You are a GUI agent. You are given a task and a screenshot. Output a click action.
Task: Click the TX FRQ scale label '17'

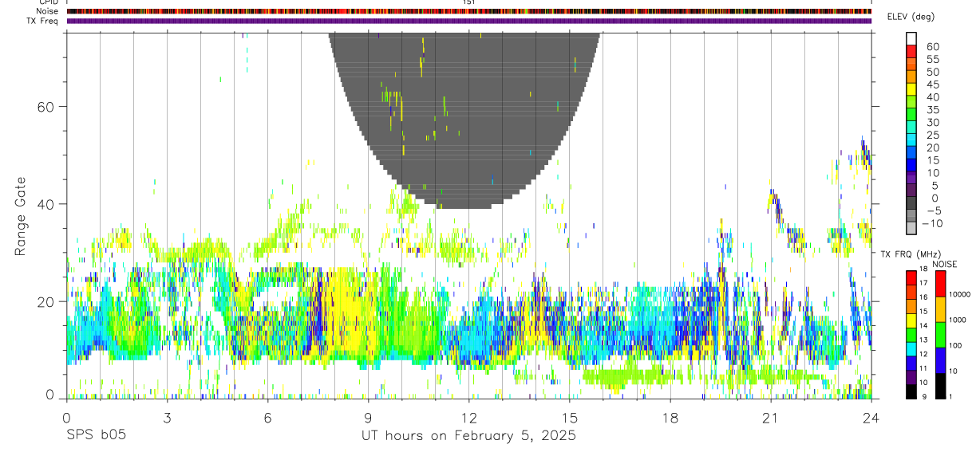click(x=924, y=283)
